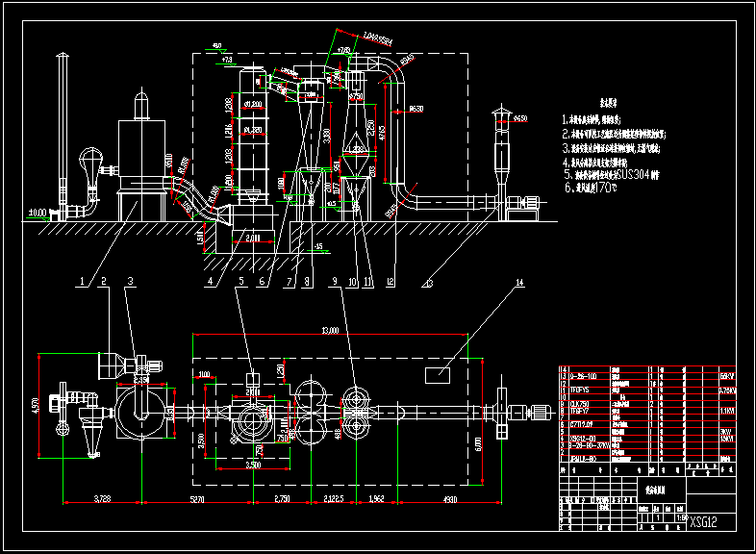The width and height of the screenshot is (756, 554).
Task: Click leader callout number 12
Action: tap(391, 282)
